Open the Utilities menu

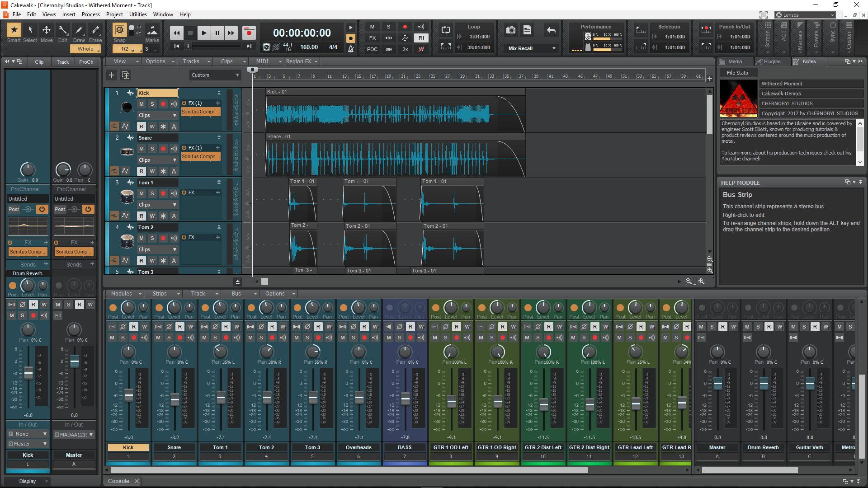click(x=138, y=14)
